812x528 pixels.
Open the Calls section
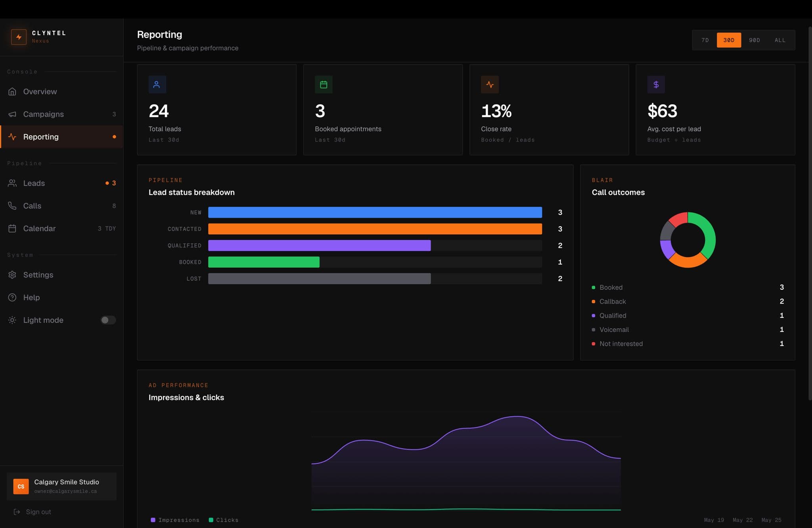tap(61, 206)
